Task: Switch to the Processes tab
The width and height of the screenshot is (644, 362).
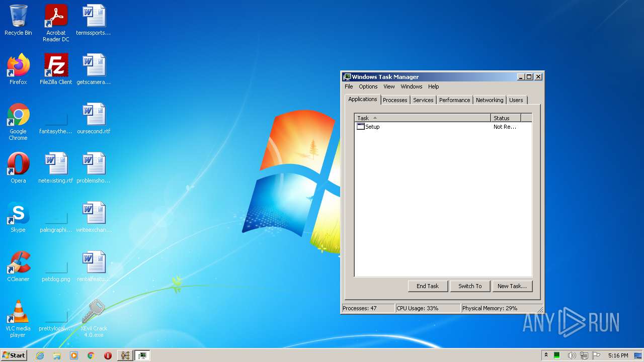Action: (x=395, y=100)
